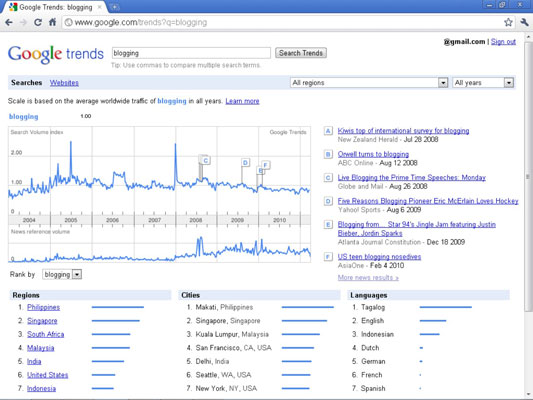Open a new tab with the plus button
Screen dimensions: 533x400
click(115, 7)
